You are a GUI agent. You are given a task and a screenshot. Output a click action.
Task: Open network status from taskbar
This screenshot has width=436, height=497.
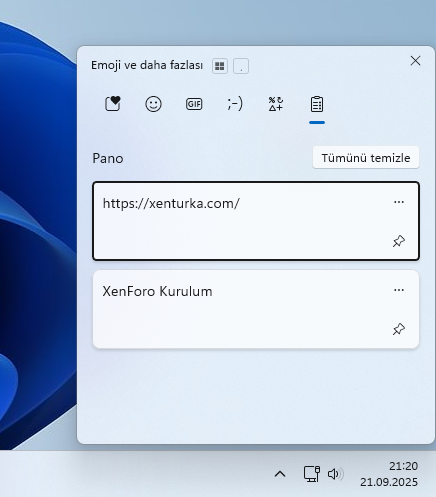click(x=312, y=474)
